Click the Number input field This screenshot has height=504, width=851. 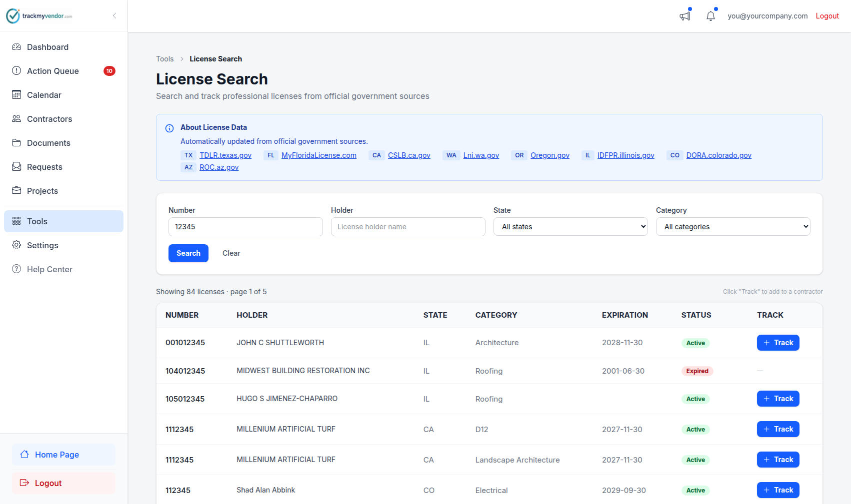[245, 227]
